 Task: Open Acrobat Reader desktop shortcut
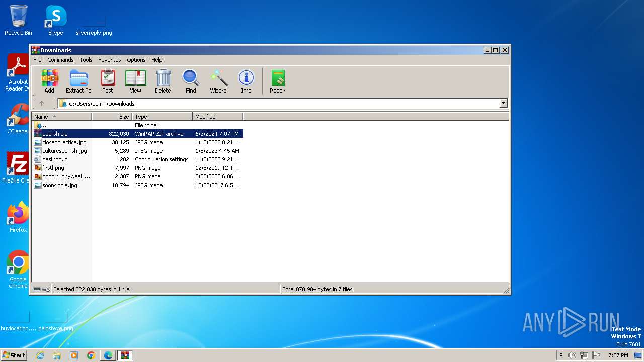coord(18,73)
